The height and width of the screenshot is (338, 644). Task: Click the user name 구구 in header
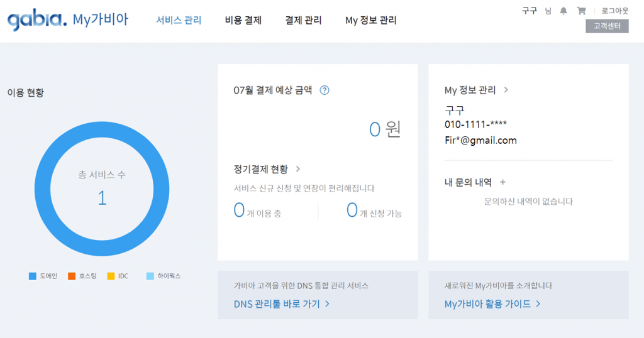[530, 11]
